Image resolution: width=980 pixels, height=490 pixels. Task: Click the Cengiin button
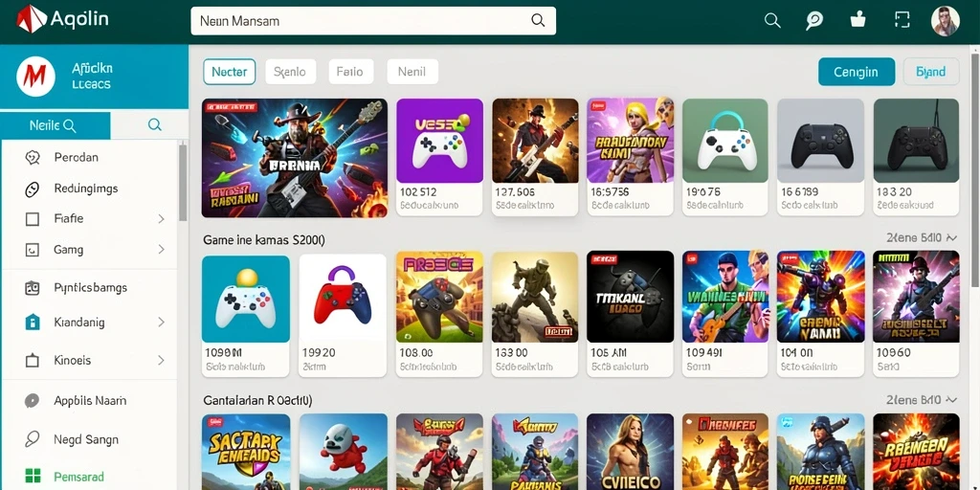tap(857, 72)
